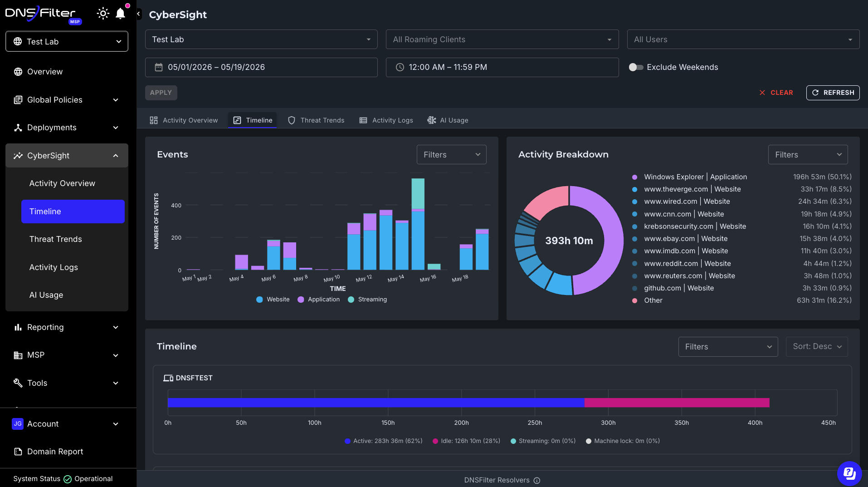
Task: Click Activity Logs tab list icon
Action: click(363, 120)
